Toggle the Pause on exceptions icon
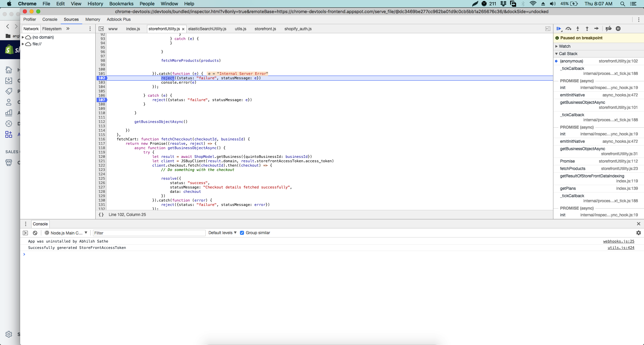Screen dimensions: 644x345 [618, 29]
